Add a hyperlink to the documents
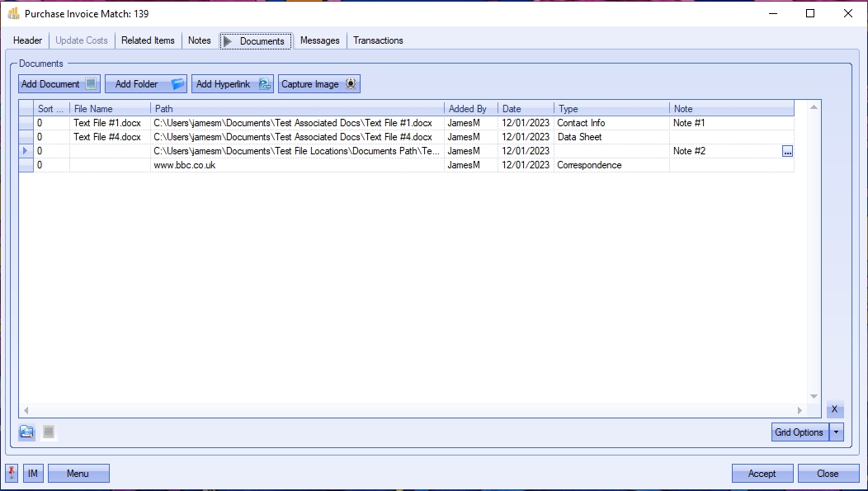The height and width of the screenshot is (491, 868). coord(233,84)
